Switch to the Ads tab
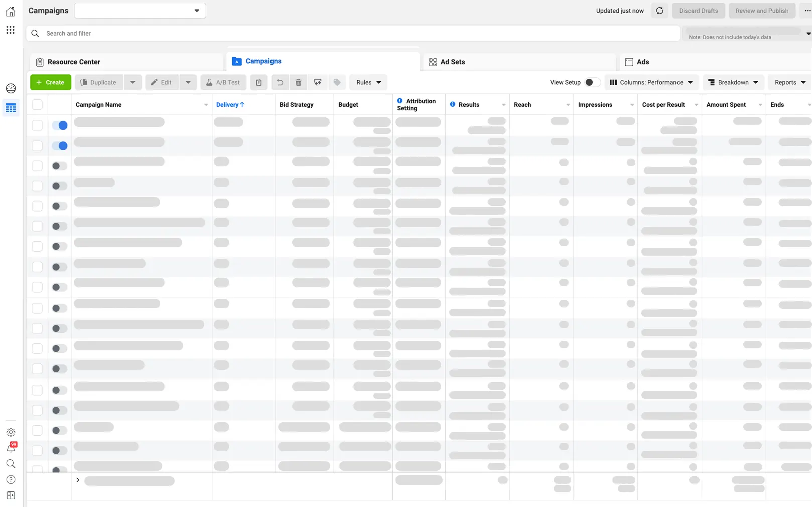 (x=716, y=62)
